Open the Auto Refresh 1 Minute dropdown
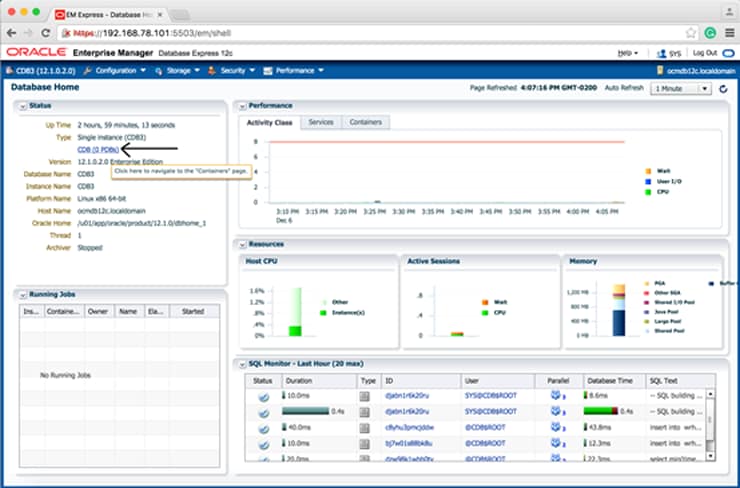This screenshot has height=488, width=740. pyautogui.click(x=681, y=88)
